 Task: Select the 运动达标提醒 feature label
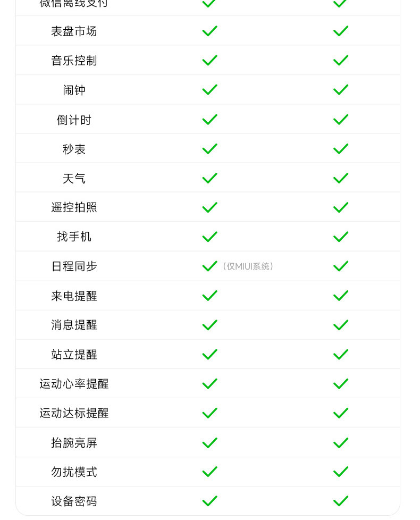pyautogui.click(x=74, y=413)
